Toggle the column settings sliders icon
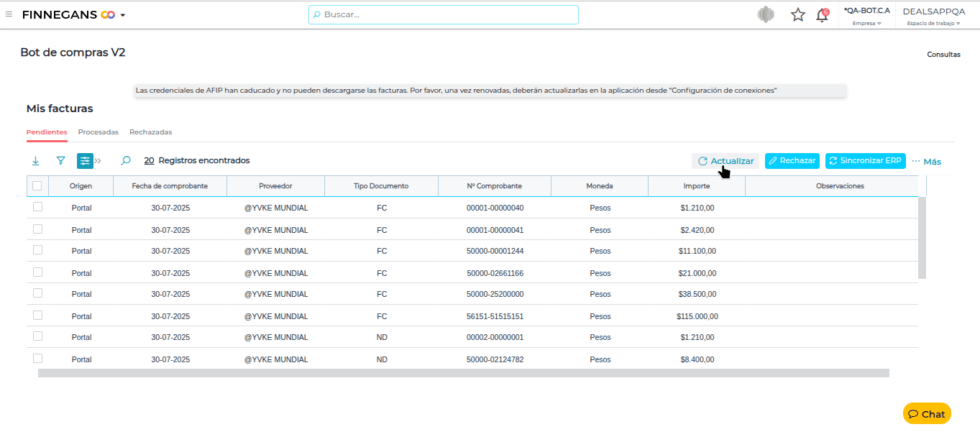980x437 pixels. pos(86,161)
